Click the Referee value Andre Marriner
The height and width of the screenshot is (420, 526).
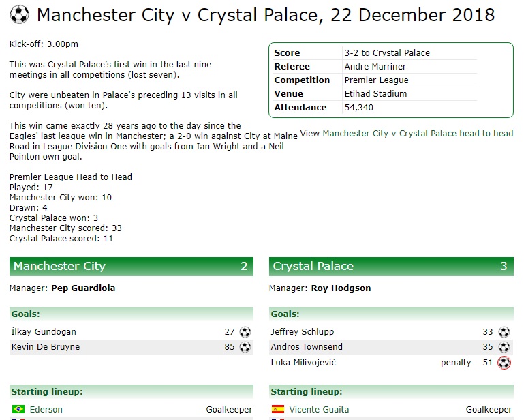click(x=375, y=66)
